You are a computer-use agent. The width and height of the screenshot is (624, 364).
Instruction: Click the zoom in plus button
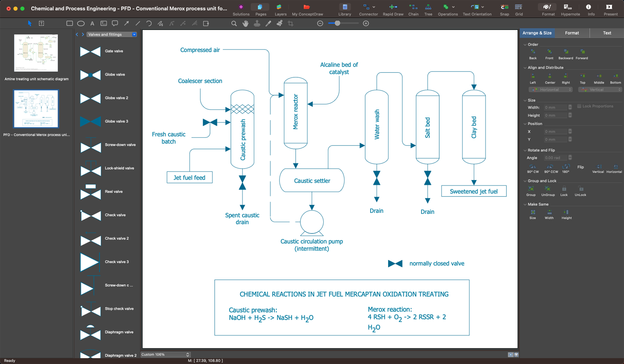366,23
